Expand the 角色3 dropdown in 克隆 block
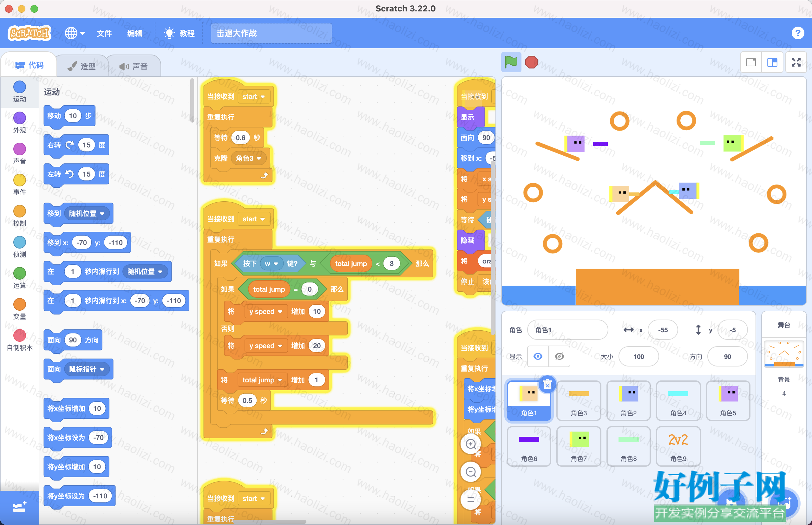This screenshot has height=525, width=812. (248, 158)
